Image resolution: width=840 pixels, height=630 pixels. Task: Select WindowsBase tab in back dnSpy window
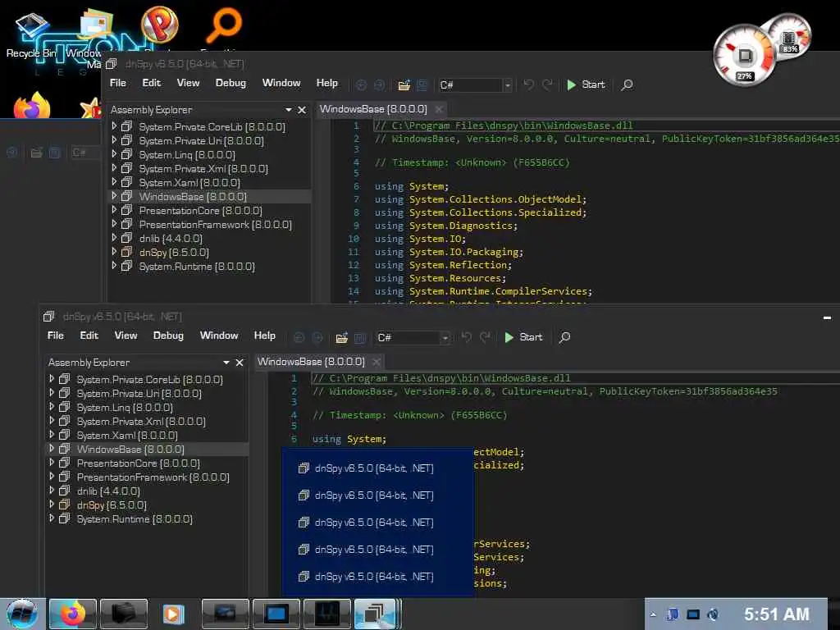[x=373, y=109]
